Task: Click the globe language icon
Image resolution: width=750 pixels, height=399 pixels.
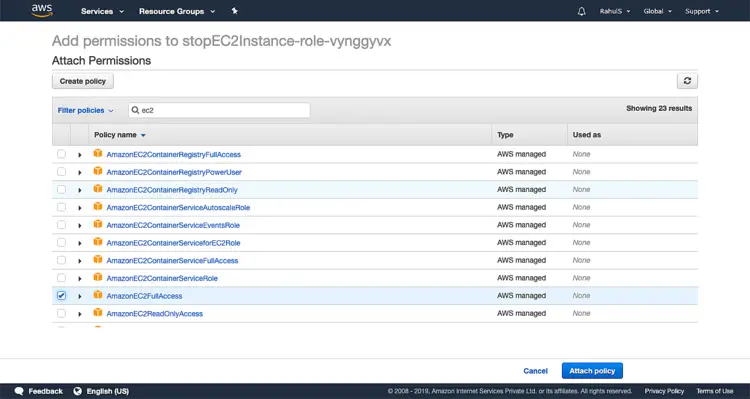Action: pyautogui.click(x=77, y=391)
